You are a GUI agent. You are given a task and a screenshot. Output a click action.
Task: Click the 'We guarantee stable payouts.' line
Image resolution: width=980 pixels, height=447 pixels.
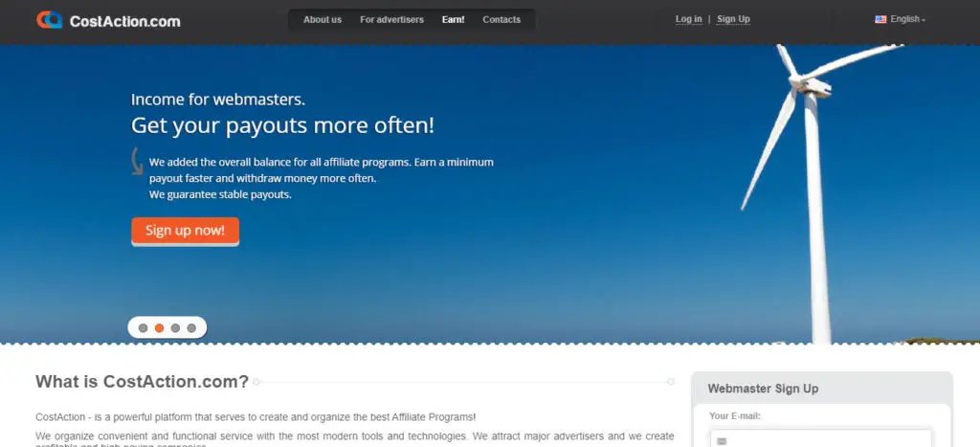220,194
